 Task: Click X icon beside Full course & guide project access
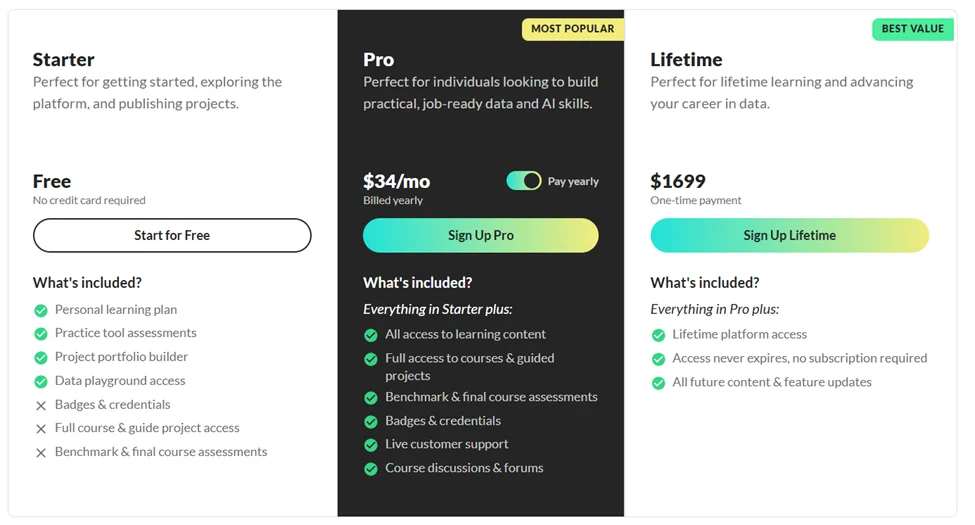41,428
